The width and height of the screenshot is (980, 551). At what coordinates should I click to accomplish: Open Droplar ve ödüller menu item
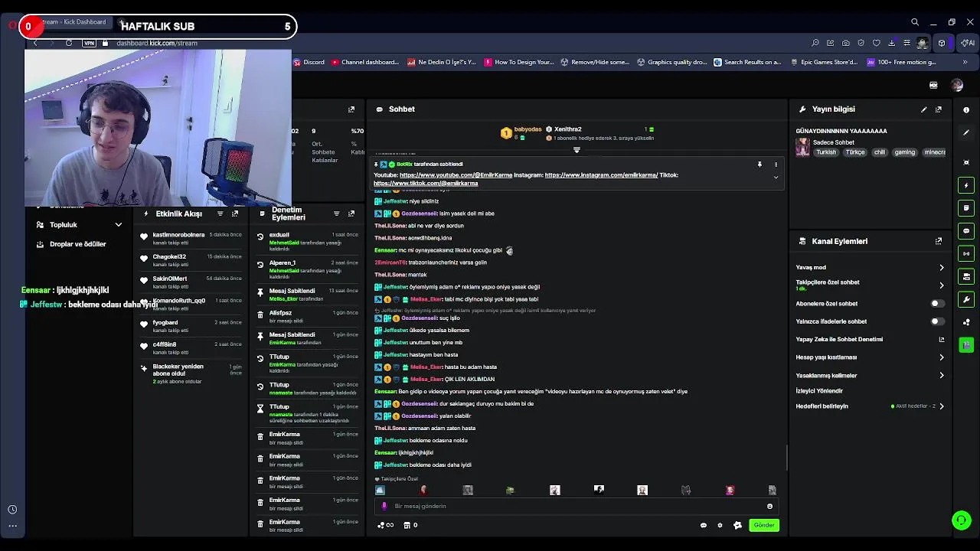tap(77, 244)
